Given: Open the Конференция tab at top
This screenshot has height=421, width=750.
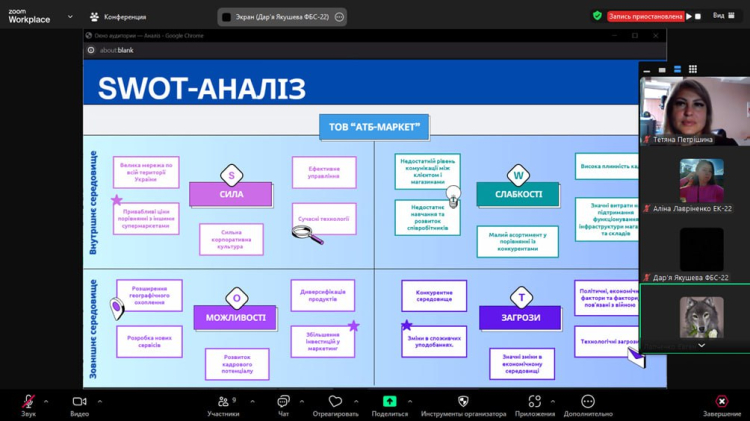Looking at the screenshot, I should point(118,17).
